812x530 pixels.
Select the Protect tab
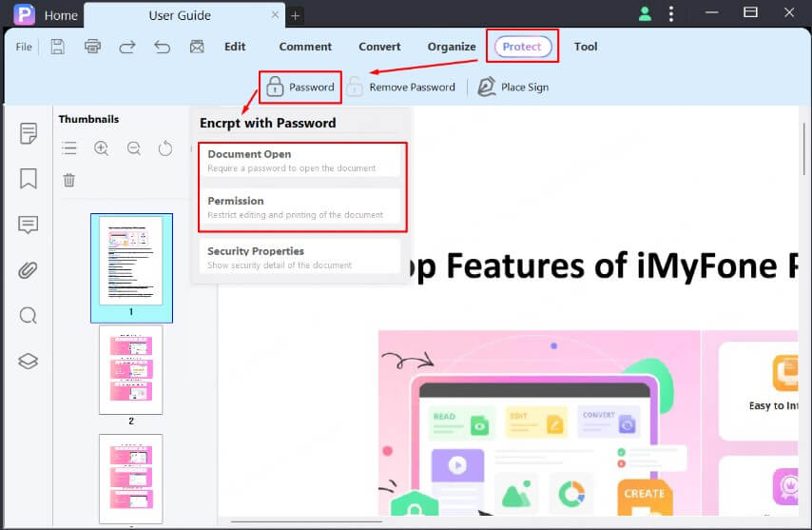[x=522, y=47]
